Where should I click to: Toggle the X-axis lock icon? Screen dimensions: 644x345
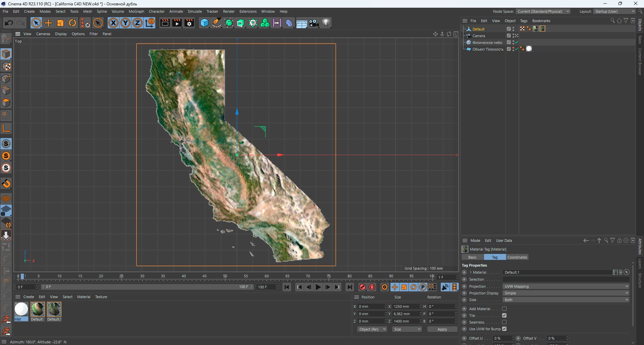[113, 23]
